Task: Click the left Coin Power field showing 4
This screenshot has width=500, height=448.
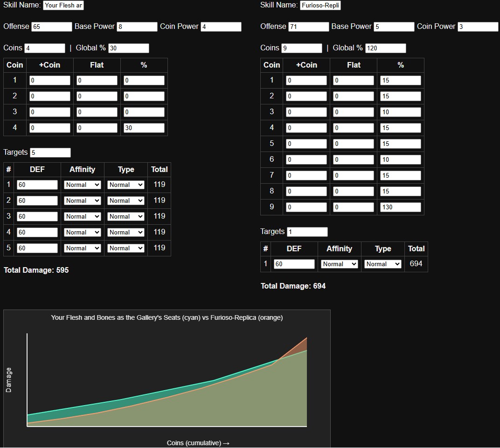Action: 221,27
